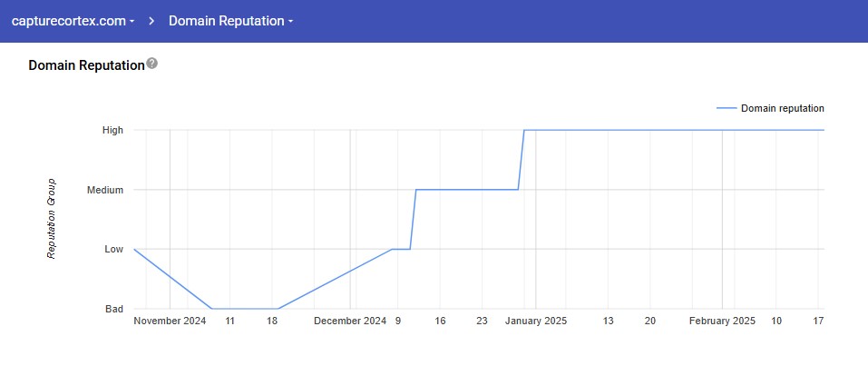This screenshot has width=868, height=366.
Task: Click the 23 tick on the date axis
Action: tap(482, 321)
